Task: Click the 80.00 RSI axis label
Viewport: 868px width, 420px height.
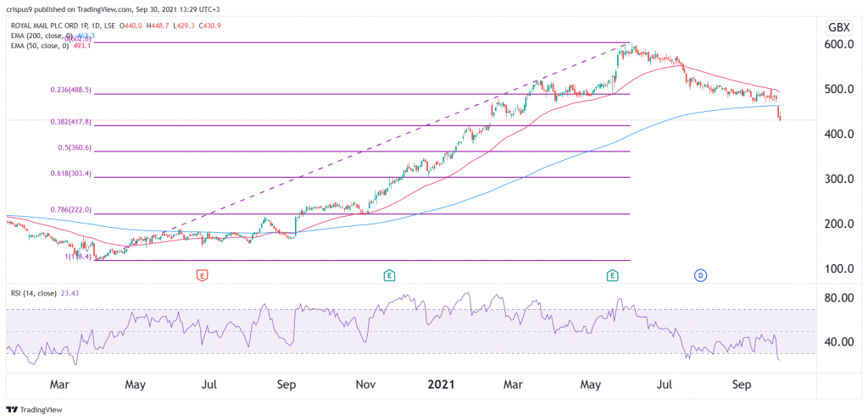Action: [x=840, y=298]
